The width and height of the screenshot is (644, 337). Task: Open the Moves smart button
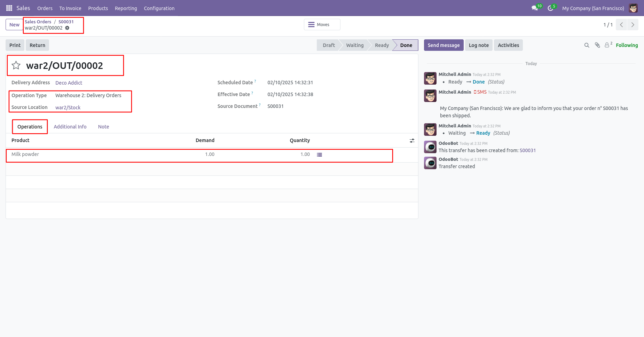click(322, 25)
